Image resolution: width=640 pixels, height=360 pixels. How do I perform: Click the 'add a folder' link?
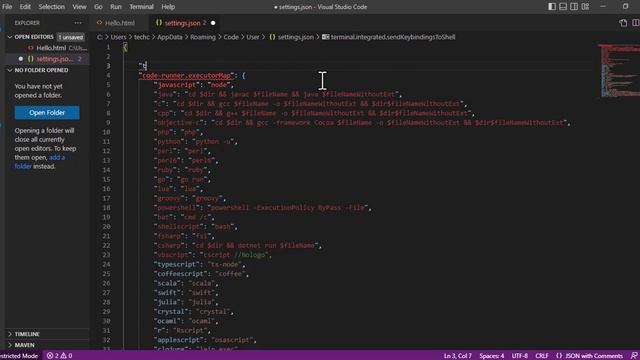pos(40,162)
